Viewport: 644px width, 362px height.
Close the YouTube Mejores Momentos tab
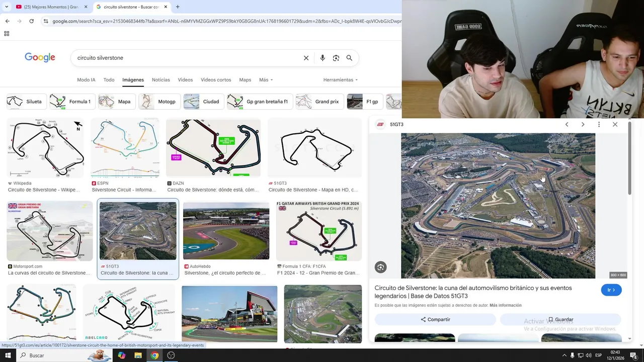point(86,7)
